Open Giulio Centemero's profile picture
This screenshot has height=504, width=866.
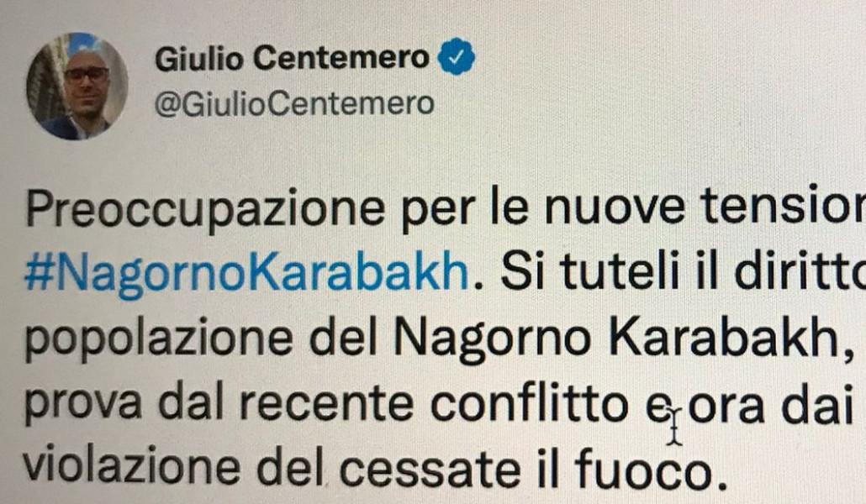pos(77,86)
